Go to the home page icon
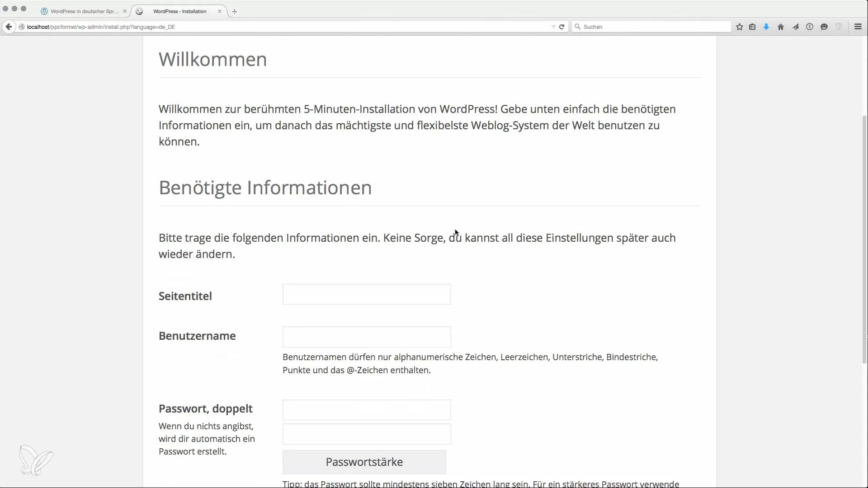This screenshot has width=868, height=488. (781, 27)
